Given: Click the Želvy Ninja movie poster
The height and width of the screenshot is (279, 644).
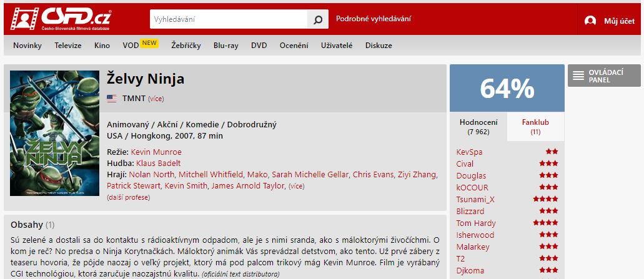Looking at the screenshot, I should click(54, 133).
